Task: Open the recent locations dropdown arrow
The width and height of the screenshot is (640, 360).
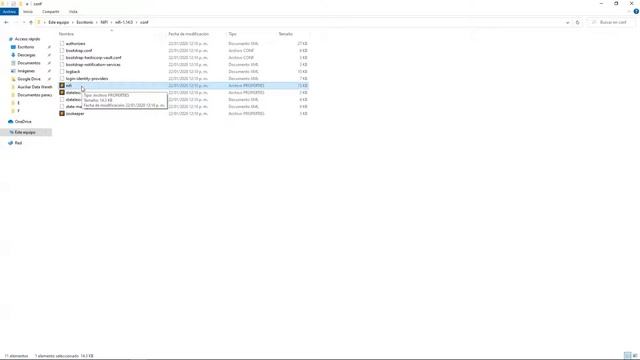Action: point(24,22)
